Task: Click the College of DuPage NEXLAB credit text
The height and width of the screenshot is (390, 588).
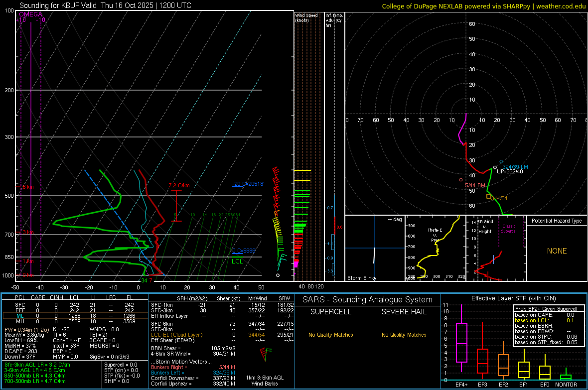Action: [x=483, y=6]
